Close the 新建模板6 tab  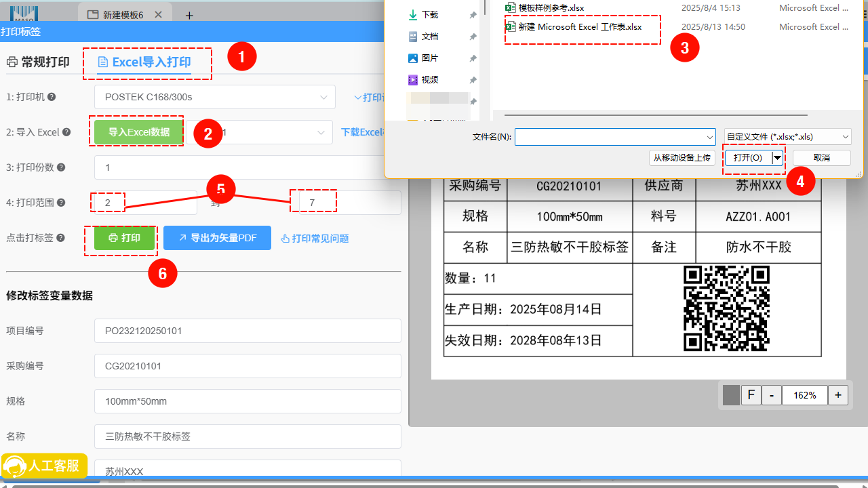pyautogui.click(x=158, y=15)
